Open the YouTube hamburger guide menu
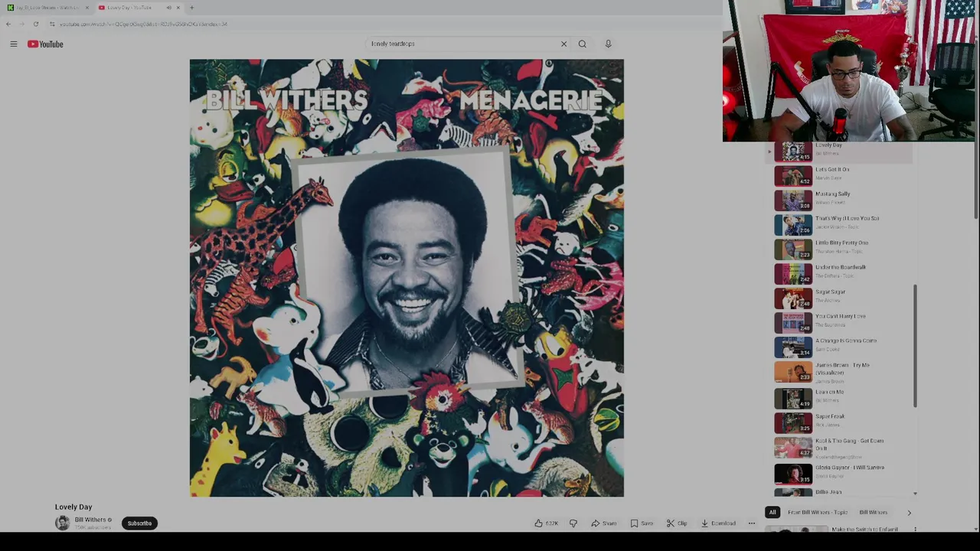 click(13, 44)
